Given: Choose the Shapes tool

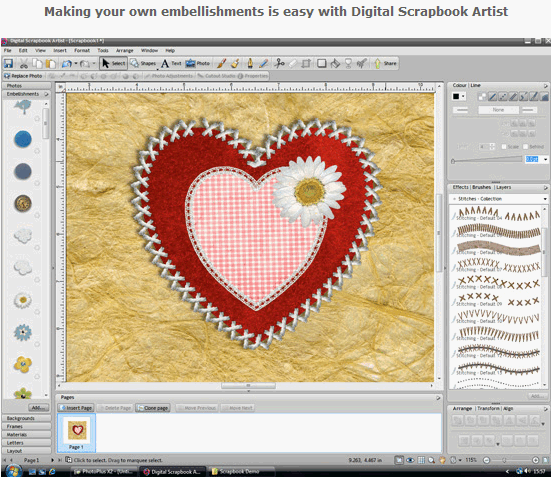Looking at the screenshot, I should click(143, 63).
